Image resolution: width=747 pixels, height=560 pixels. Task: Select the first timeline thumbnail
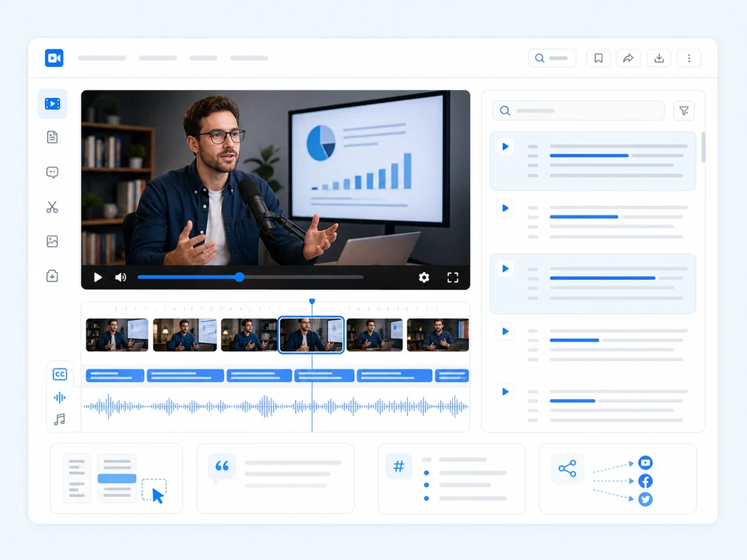[117, 335]
